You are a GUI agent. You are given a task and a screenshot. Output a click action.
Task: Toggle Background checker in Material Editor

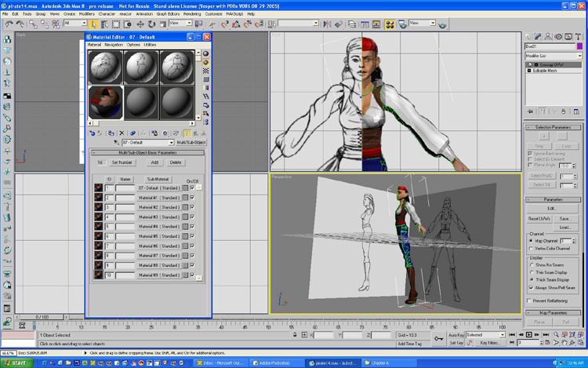tap(205, 71)
